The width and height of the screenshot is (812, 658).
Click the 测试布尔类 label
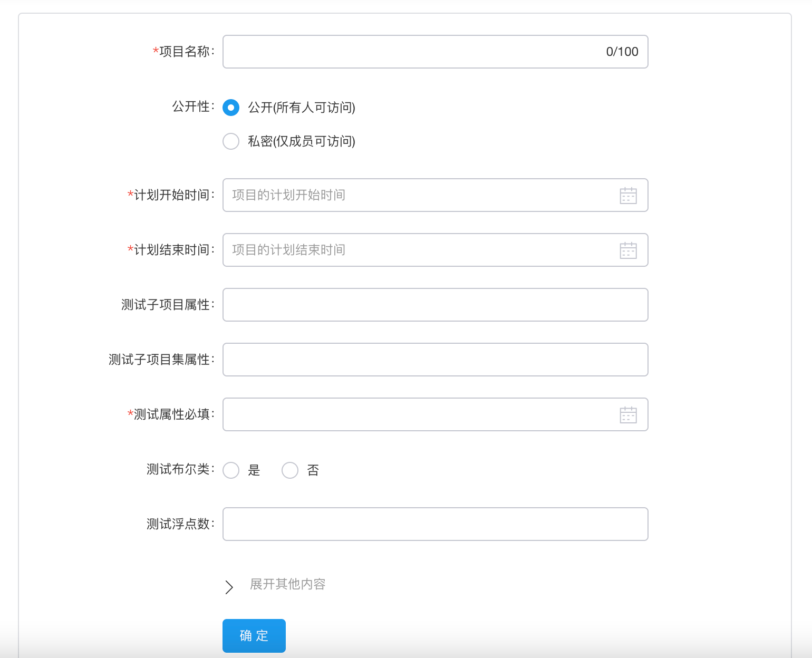(x=180, y=469)
